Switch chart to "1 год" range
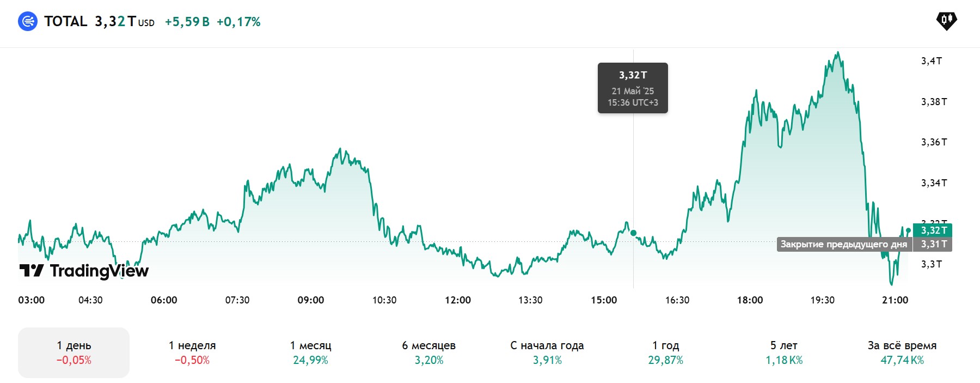Viewport: 980px width, 383px height. pos(665,352)
